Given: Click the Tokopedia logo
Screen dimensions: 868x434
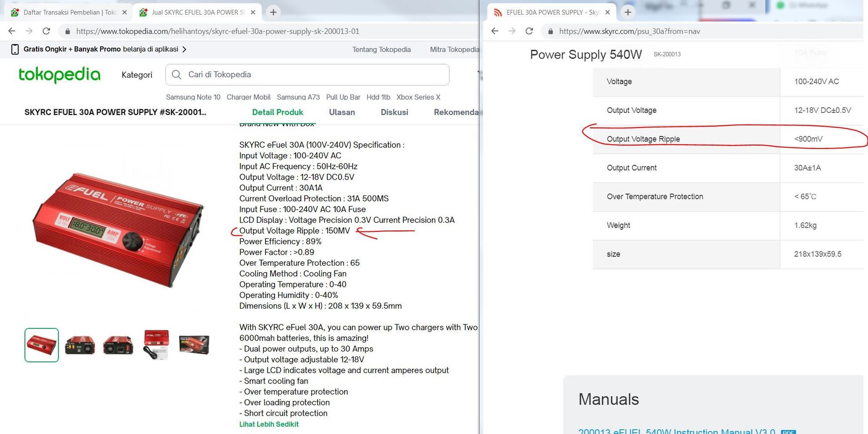Looking at the screenshot, I should coord(60,75).
